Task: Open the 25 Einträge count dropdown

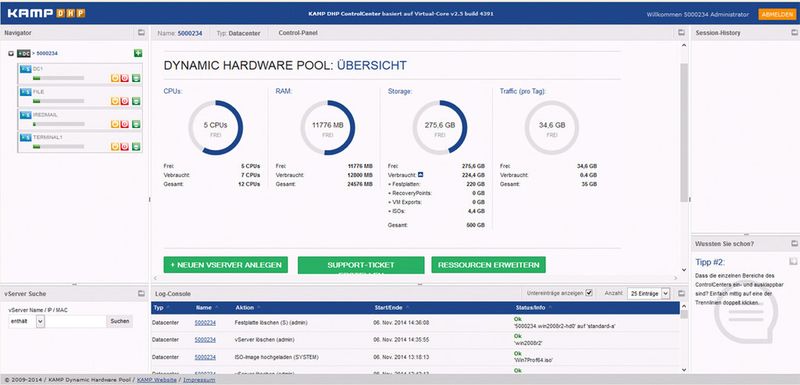Action: (x=648, y=293)
